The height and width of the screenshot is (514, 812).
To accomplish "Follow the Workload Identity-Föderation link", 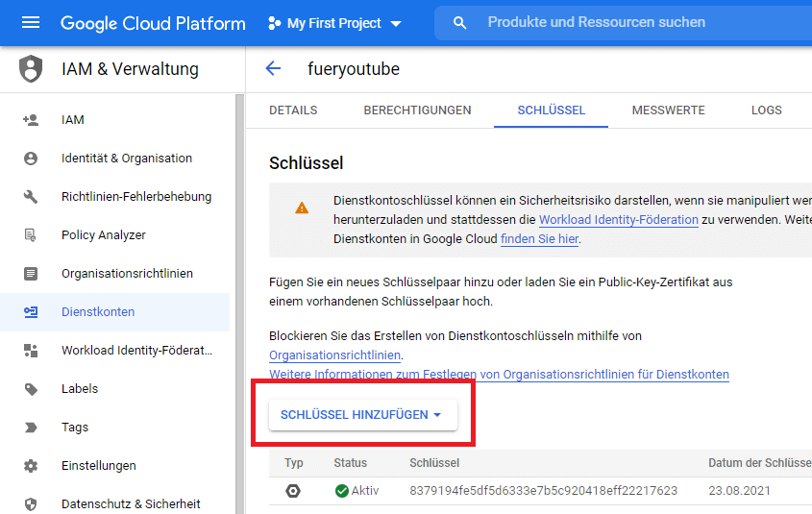I will pyautogui.click(x=618, y=219).
